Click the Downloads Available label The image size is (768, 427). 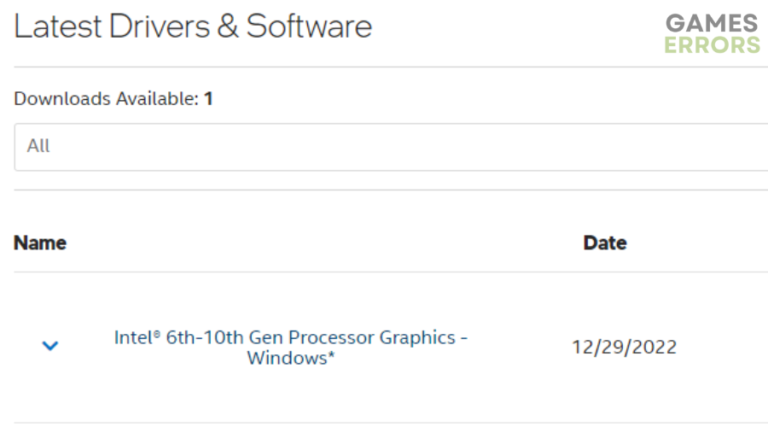coord(106,99)
